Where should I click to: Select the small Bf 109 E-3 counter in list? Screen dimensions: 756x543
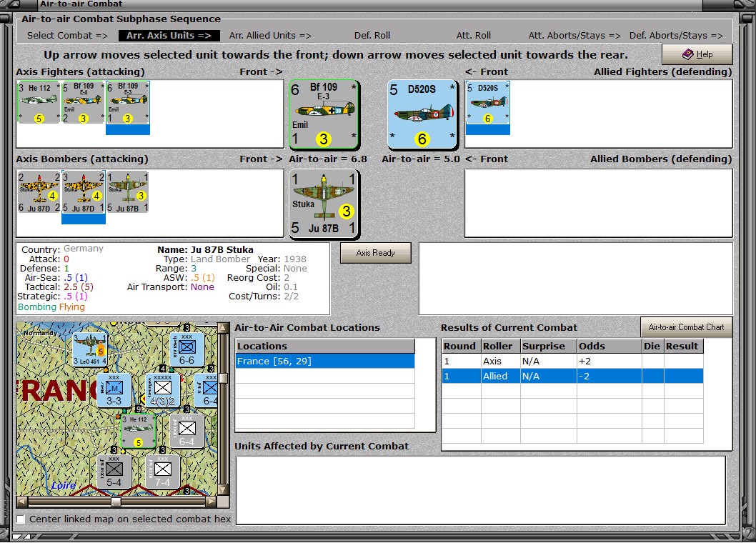pos(128,102)
